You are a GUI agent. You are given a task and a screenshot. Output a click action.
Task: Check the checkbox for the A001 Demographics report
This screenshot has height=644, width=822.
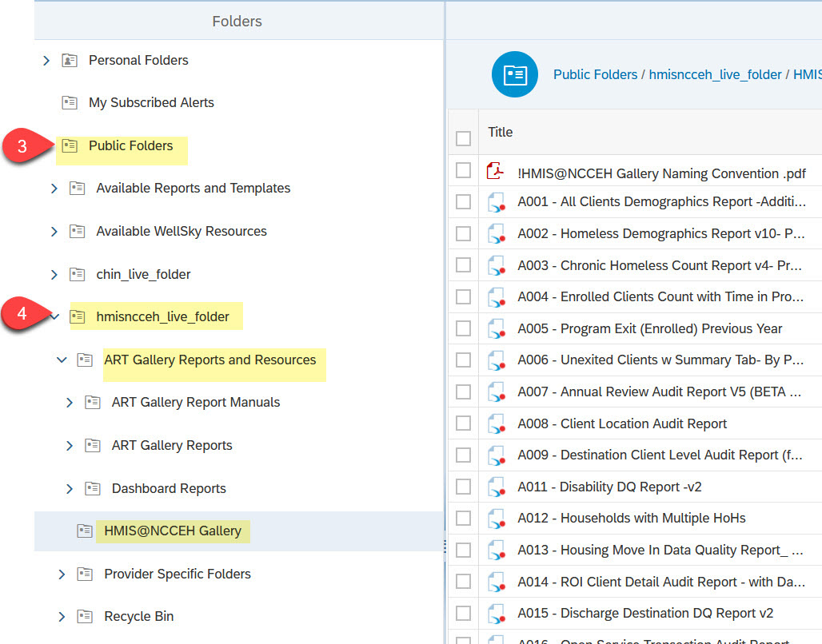463,202
